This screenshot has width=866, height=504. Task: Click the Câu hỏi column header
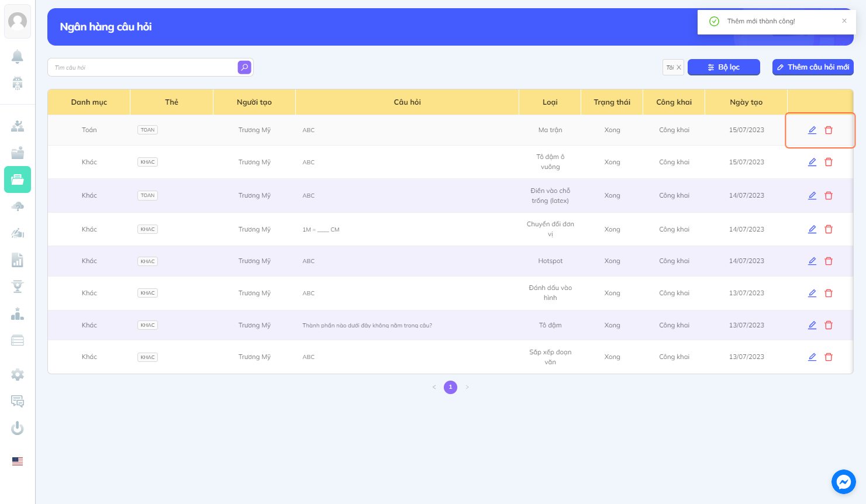coord(408,102)
